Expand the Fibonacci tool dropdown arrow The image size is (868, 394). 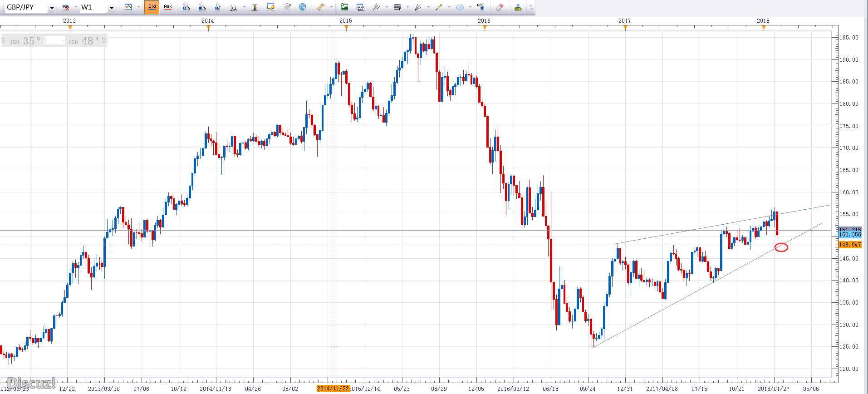click(407, 7)
